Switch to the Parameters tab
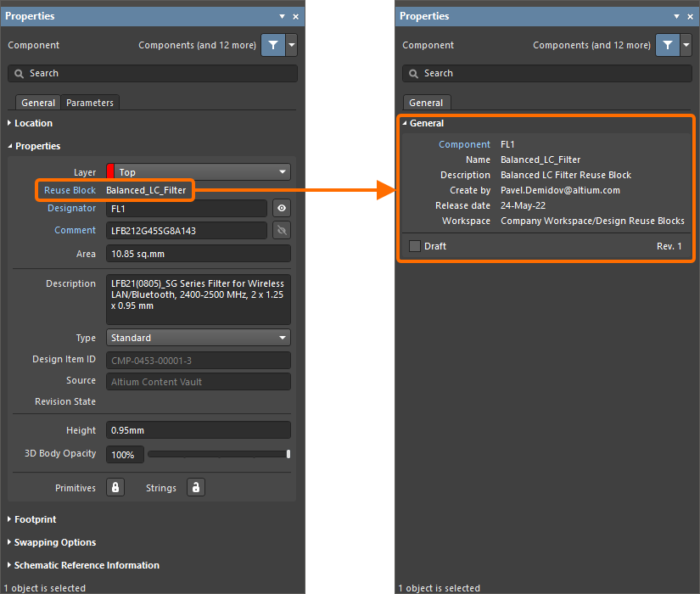Screen dimensions: 700x594 coord(90,103)
